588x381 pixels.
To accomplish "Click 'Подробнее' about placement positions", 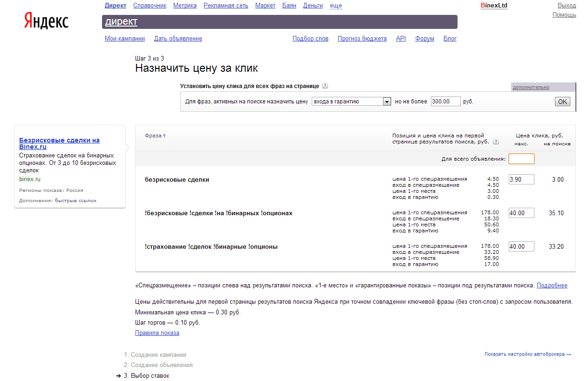I will [x=552, y=286].
